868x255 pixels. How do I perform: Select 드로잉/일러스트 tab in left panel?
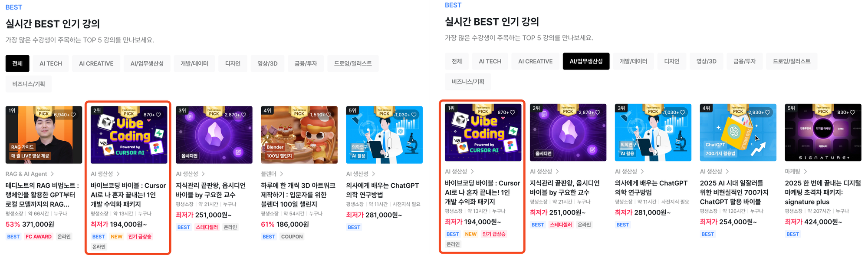point(353,63)
